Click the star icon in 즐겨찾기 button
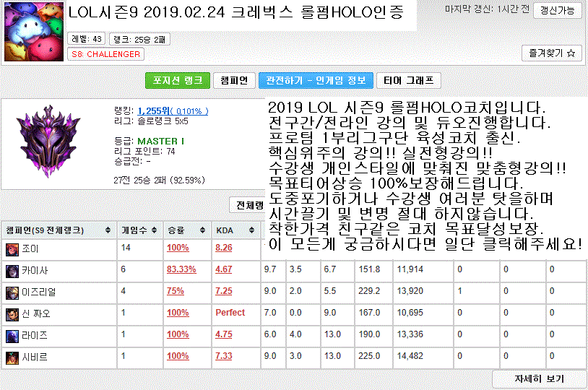Viewport: 588px width, 390px height. [571, 53]
